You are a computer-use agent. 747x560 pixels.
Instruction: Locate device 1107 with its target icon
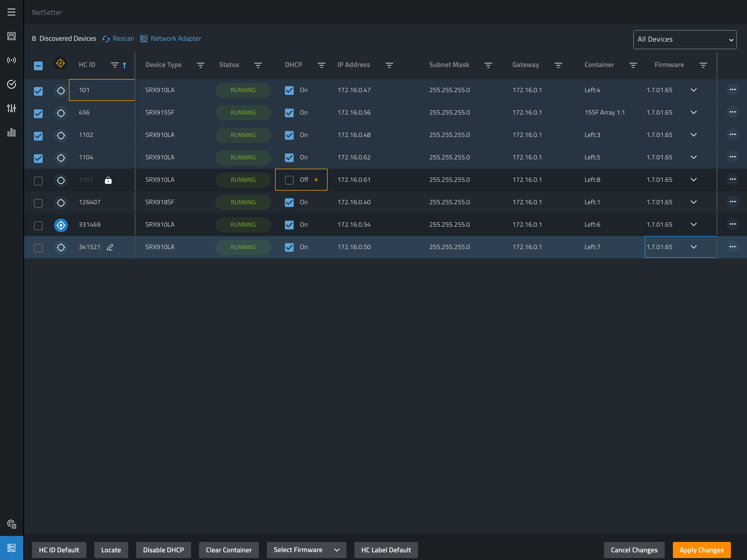pos(61,180)
